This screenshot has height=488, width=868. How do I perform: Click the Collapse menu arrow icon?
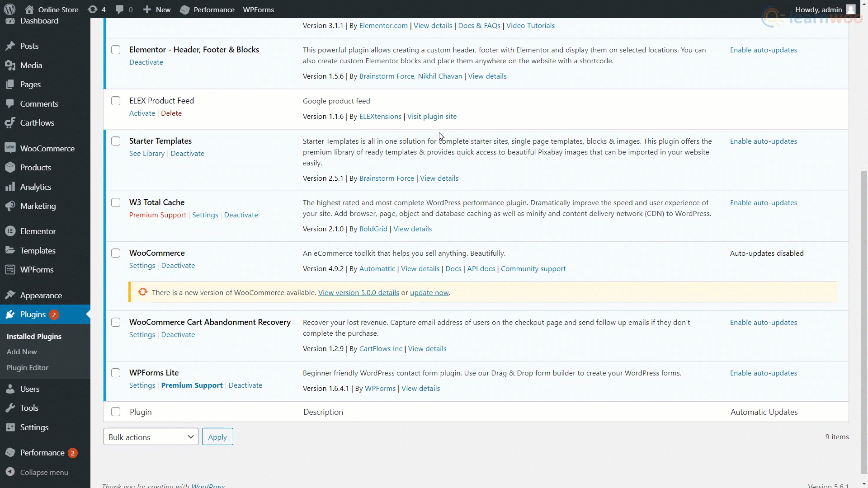pyautogui.click(x=10, y=472)
